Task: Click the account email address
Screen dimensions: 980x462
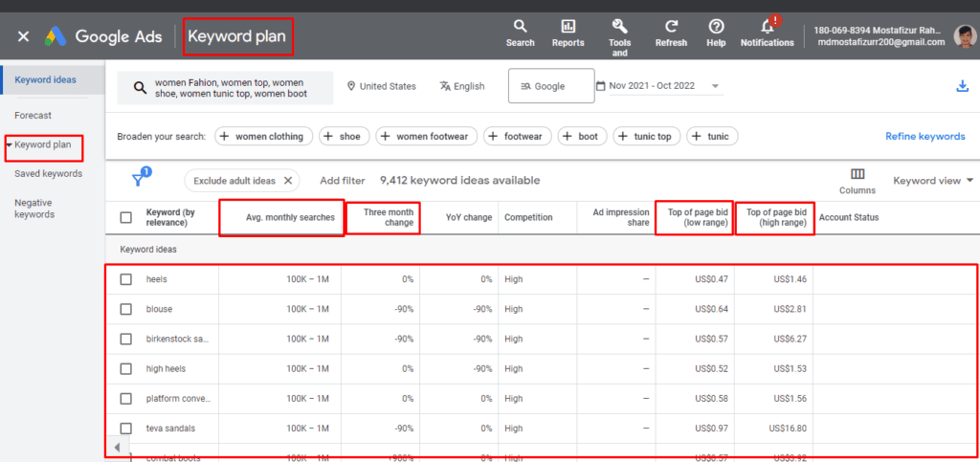Action: click(881, 42)
